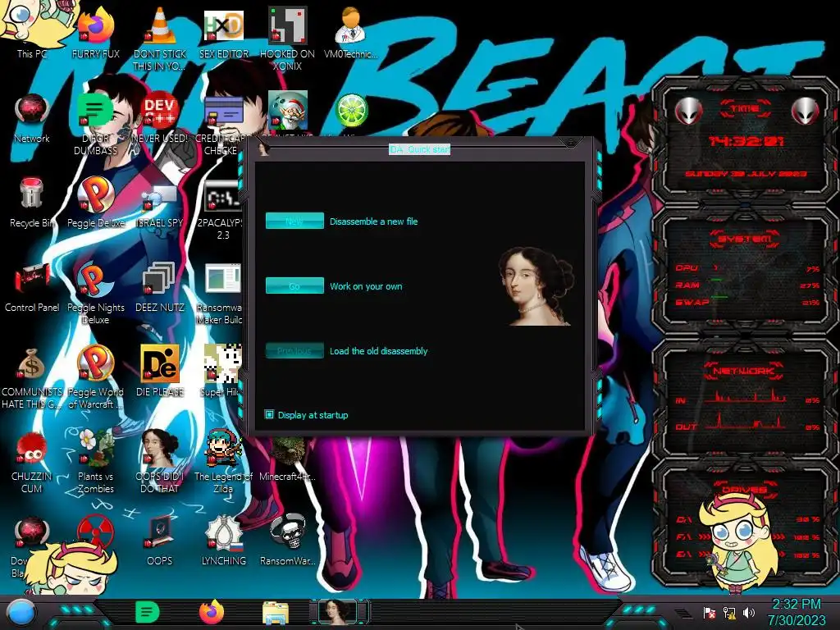
Task: Select the ISRAEL SPY shortcut
Action: coord(160,203)
